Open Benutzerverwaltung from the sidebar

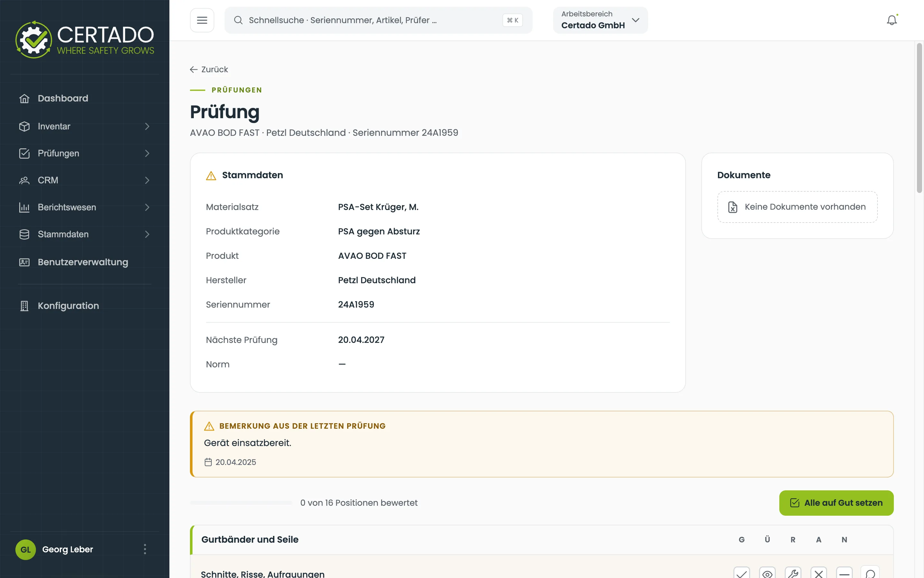[x=85, y=262]
